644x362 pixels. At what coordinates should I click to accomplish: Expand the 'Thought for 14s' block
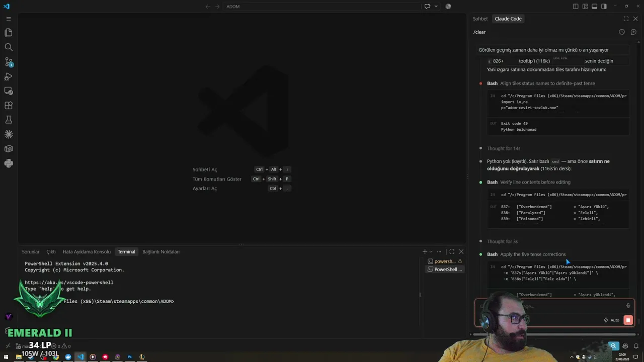503,148
